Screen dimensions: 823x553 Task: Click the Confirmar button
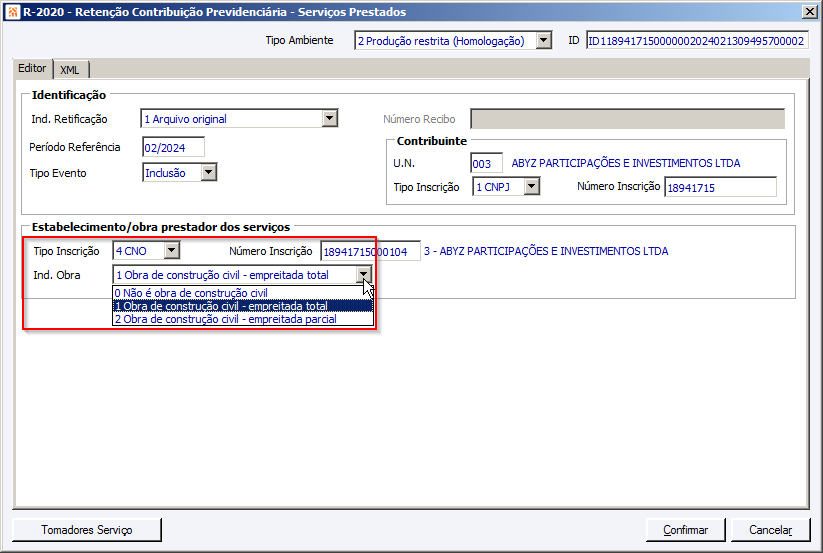685,530
